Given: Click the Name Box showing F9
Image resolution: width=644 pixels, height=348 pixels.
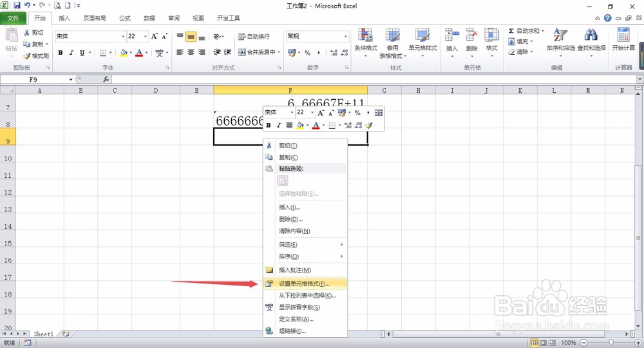Looking at the screenshot, I should pyautogui.click(x=33, y=79).
